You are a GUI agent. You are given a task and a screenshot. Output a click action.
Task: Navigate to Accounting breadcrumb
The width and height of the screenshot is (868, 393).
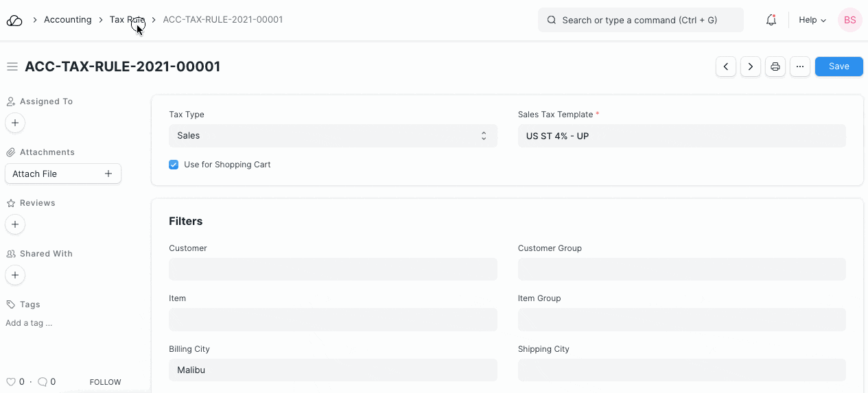[x=67, y=20]
